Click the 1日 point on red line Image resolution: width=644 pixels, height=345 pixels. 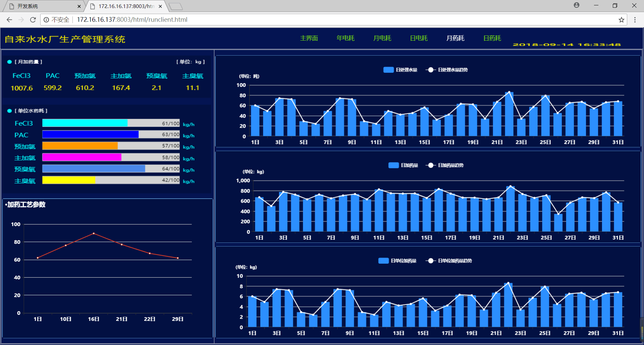(38, 258)
